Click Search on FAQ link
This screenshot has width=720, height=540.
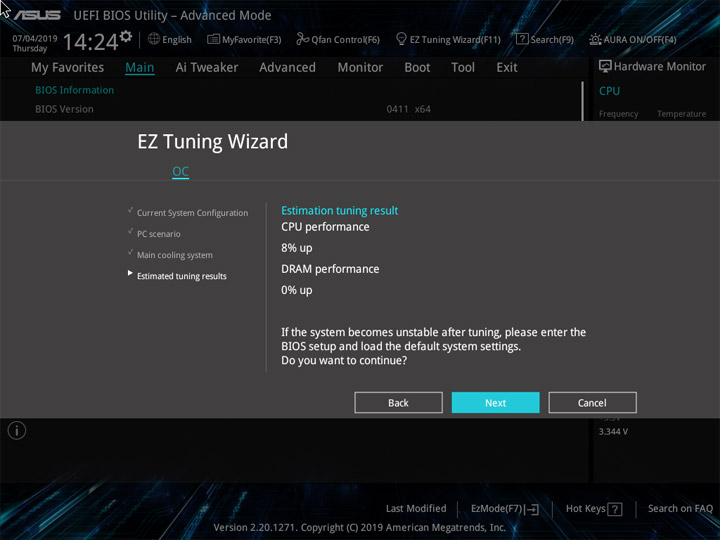tap(680, 508)
